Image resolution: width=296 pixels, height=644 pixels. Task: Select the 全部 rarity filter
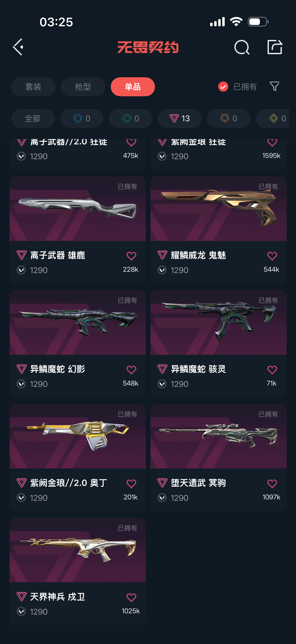(33, 119)
